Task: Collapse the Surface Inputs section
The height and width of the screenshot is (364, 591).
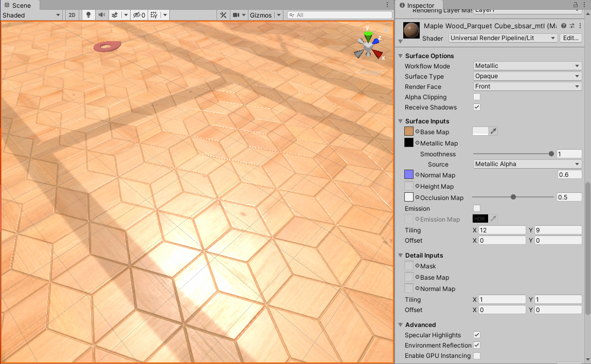Action: [400, 121]
